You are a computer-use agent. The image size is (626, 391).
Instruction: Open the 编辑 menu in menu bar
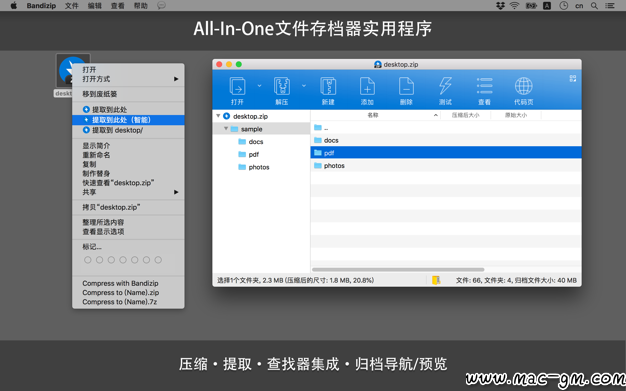(95, 6)
